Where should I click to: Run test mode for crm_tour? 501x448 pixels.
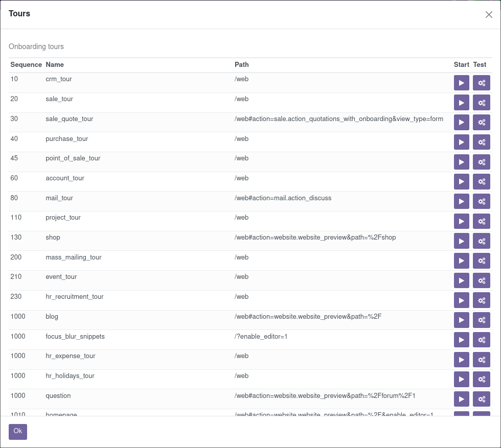(x=481, y=83)
